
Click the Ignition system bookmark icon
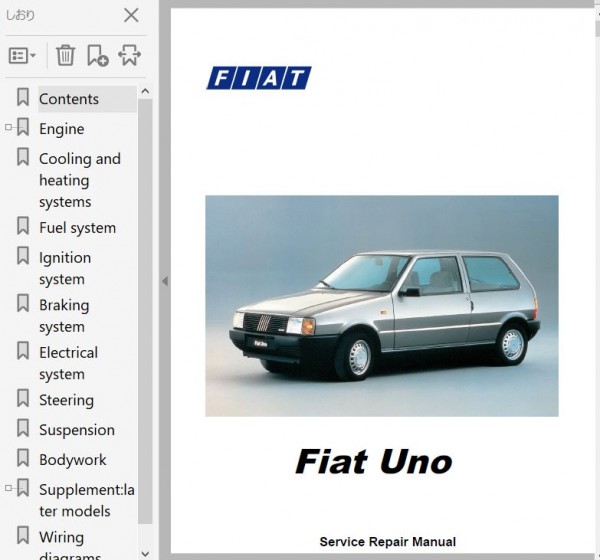(23, 256)
